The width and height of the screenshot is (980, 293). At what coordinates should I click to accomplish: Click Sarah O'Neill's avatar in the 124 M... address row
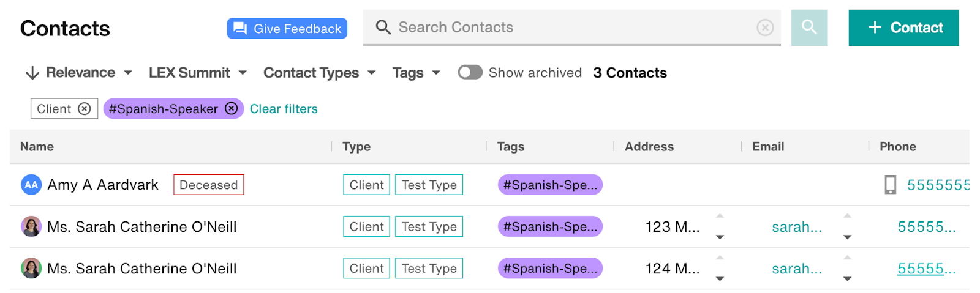pyautogui.click(x=31, y=268)
